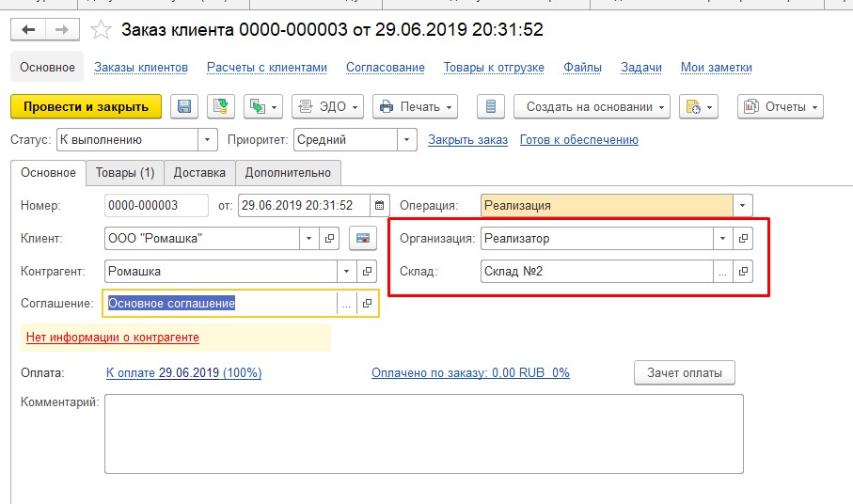Post the document using the green arrow icon
This screenshot has width=853, height=504.
click(221, 106)
